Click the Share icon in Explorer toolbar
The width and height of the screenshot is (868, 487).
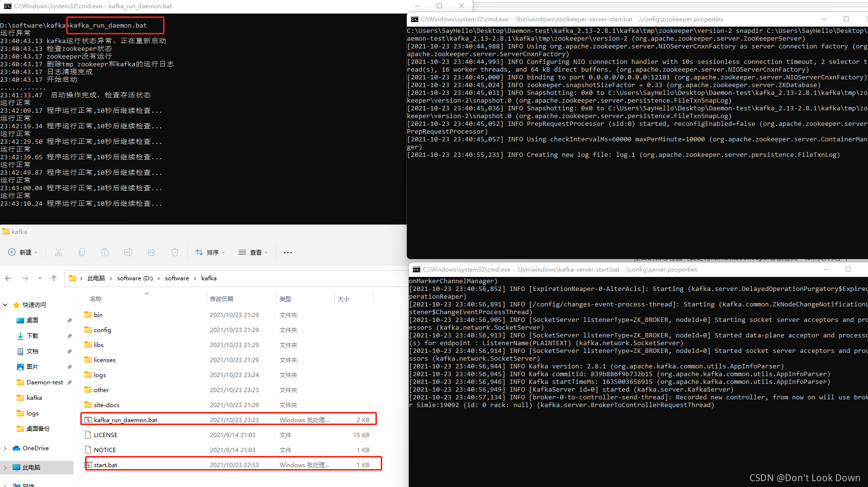tap(151, 252)
